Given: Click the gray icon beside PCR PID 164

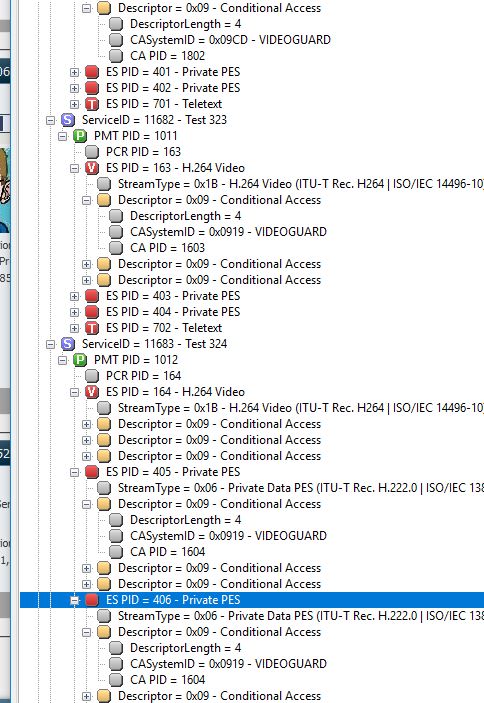Looking at the screenshot, I should pyautogui.click(x=92, y=376).
